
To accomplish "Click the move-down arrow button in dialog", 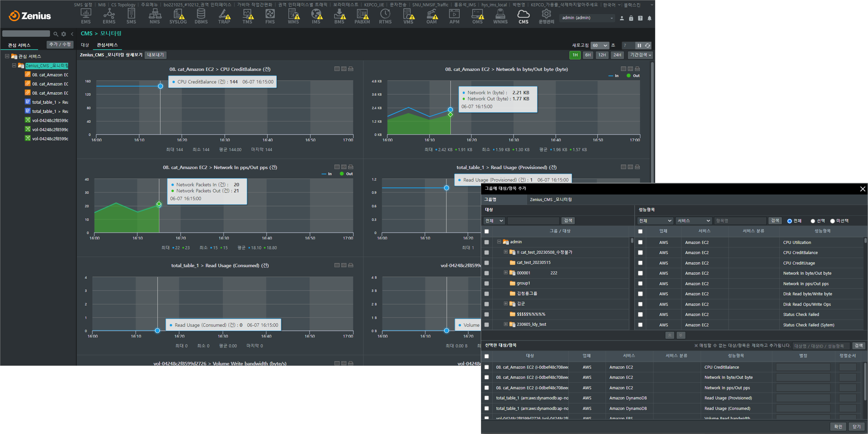I will click(681, 335).
